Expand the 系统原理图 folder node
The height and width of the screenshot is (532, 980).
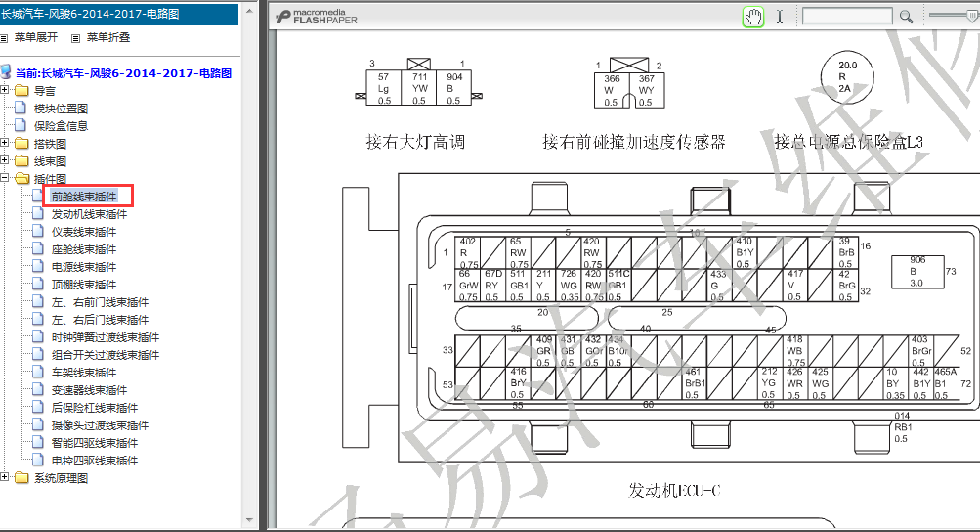(x=4, y=477)
